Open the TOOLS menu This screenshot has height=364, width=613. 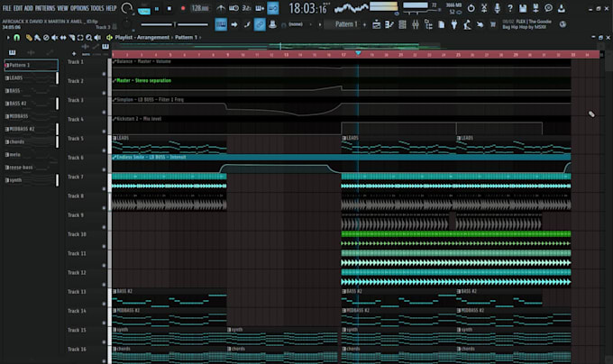pos(97,8)
